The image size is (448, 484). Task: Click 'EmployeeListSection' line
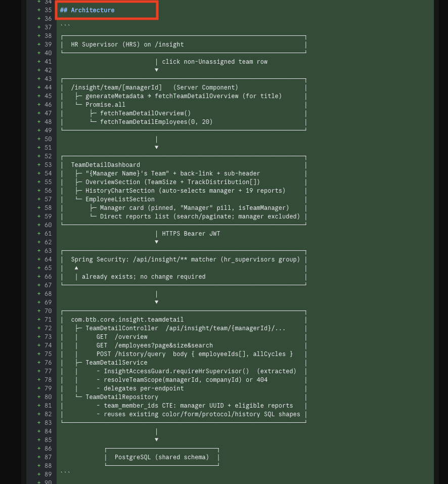[x=120, y=199]
